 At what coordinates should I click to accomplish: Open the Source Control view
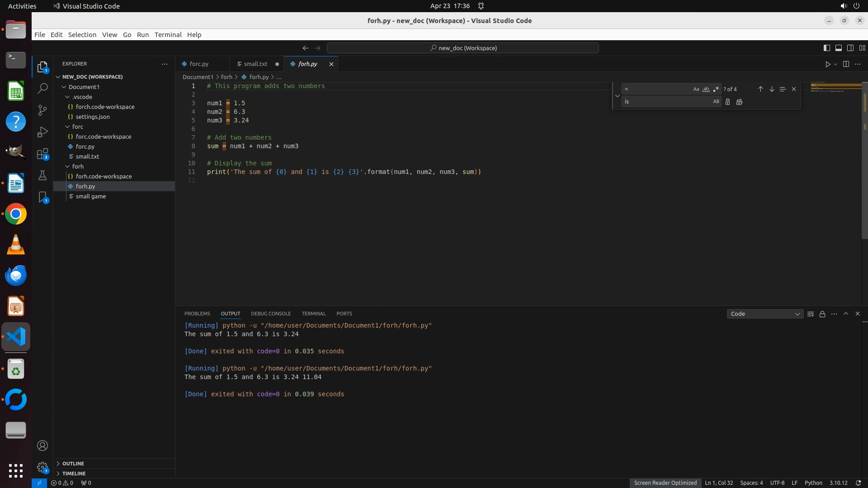click(42, 110)
